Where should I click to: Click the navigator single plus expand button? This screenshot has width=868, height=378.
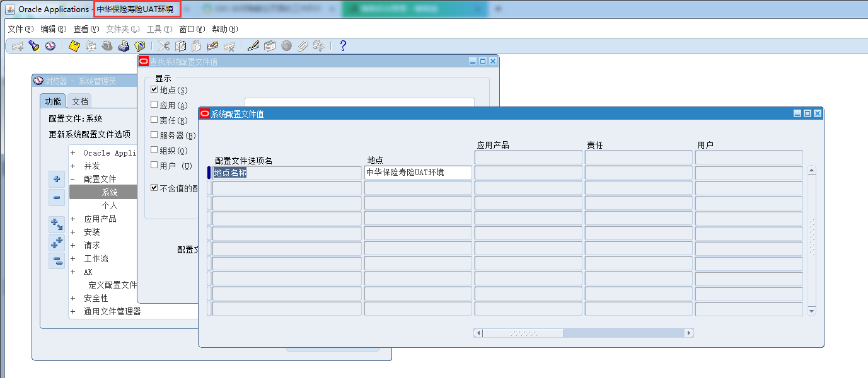[57, 178]
